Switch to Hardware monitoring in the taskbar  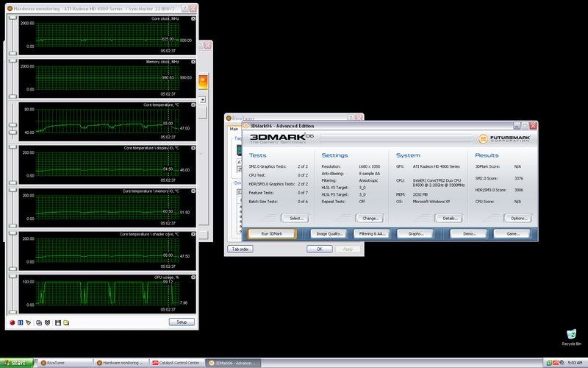click(x=121, y=363)
